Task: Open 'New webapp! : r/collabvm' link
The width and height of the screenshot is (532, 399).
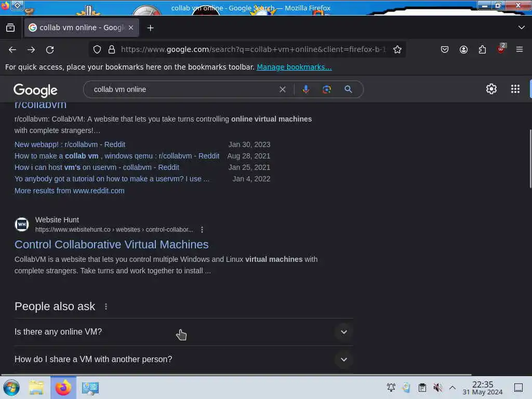Action: pyautogui.click(x=70, y=144)
